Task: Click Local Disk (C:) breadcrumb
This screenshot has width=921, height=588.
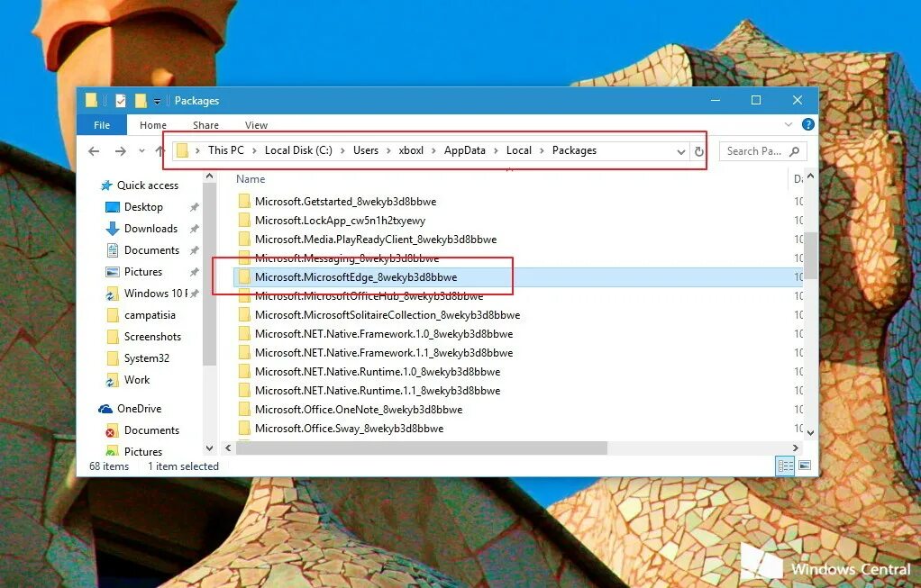Action: click(298, 150)
